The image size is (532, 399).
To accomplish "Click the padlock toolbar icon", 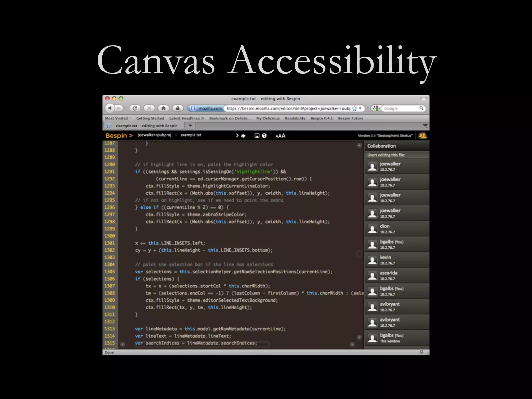I will point(178,108).
